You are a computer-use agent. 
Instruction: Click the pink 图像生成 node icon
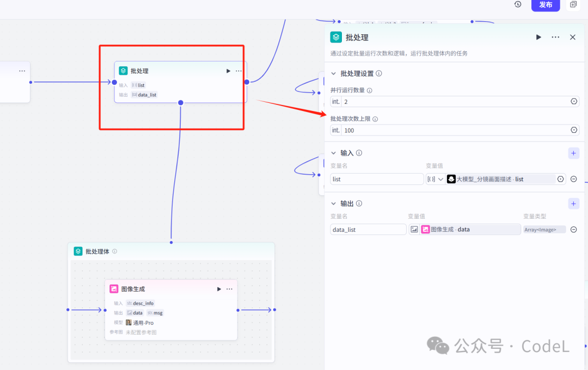(114, 288)
